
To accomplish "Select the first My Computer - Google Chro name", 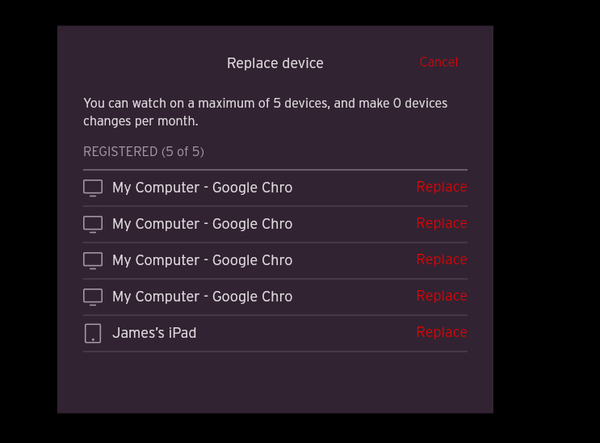I will pyautogui.click(x=202, y=188).
